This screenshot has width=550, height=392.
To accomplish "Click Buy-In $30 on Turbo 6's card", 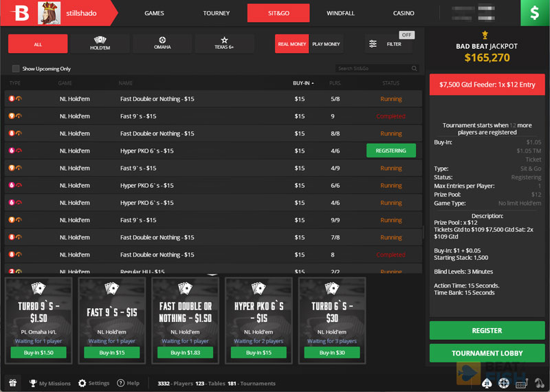I will (x=332, y=352).
